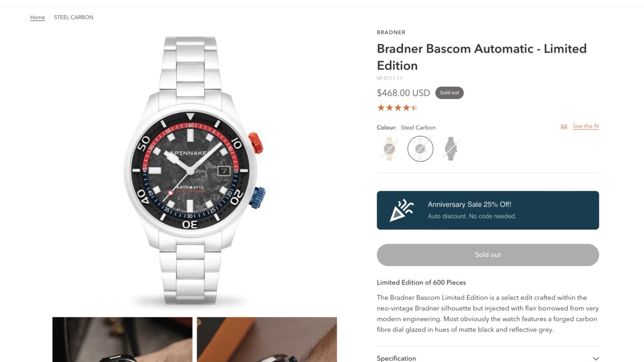Open the Specification section header

click(488, 358)
